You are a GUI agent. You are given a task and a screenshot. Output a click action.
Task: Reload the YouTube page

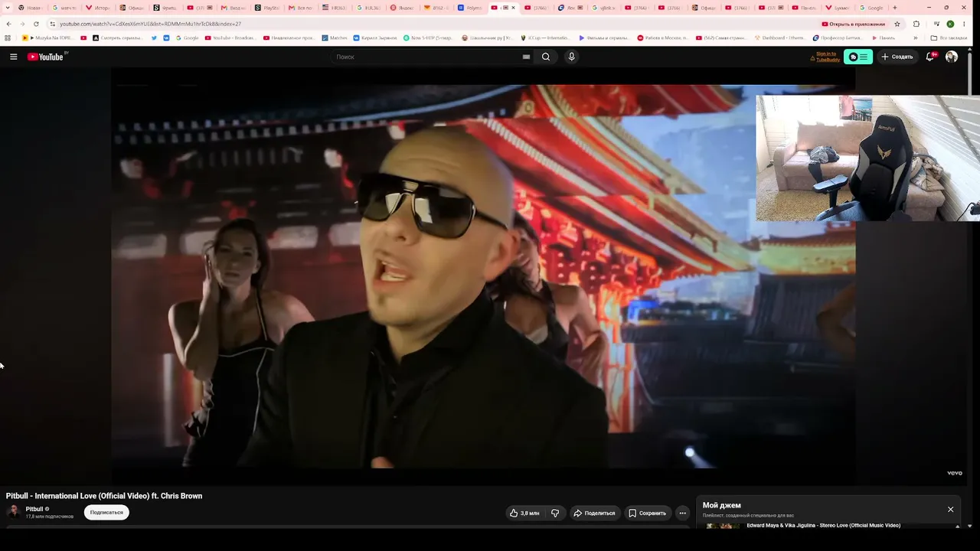point(36,24)
